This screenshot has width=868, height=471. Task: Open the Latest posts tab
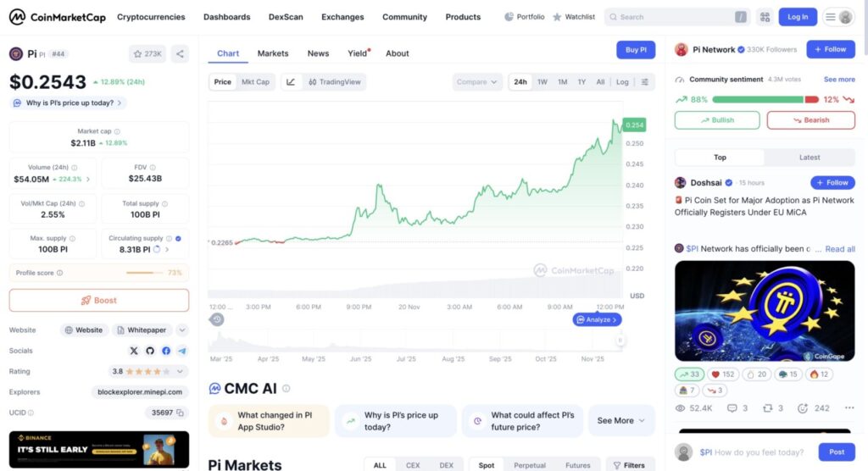[810, 158]
